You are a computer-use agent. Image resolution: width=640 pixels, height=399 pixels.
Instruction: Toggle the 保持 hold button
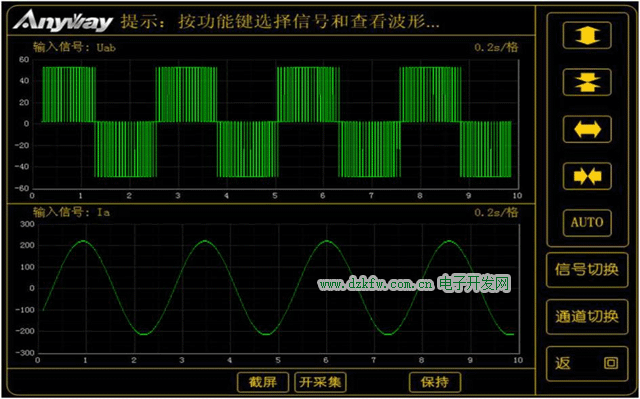435,382
